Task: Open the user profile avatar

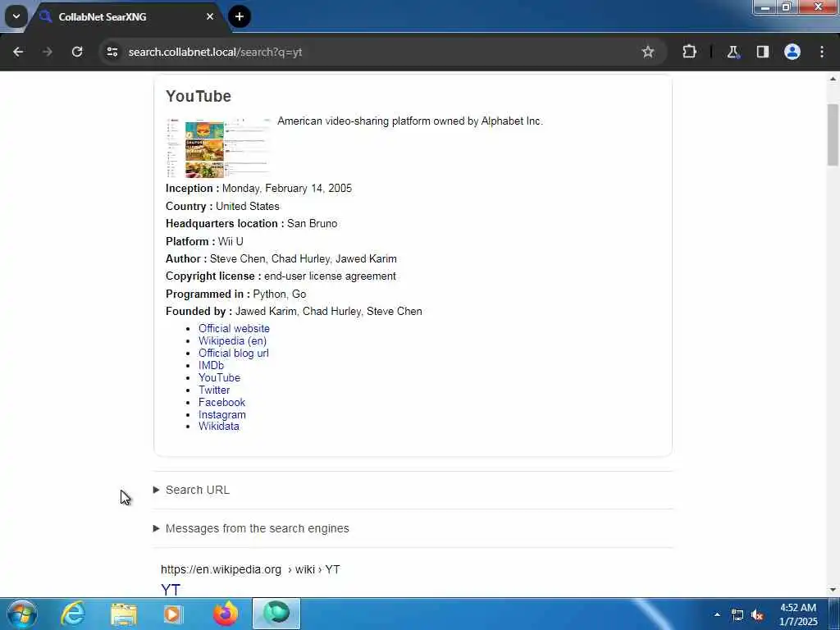Action: (792, 52)
